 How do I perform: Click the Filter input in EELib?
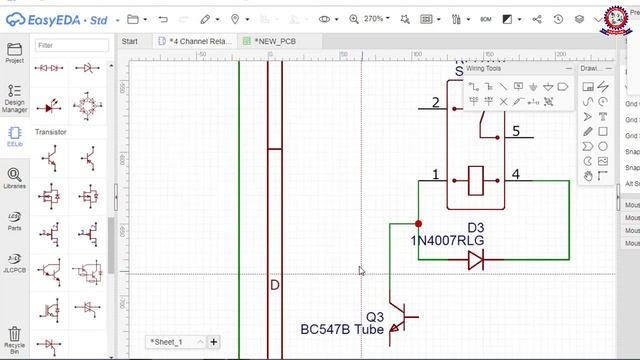pyautogui.click(x=72, y=45)
